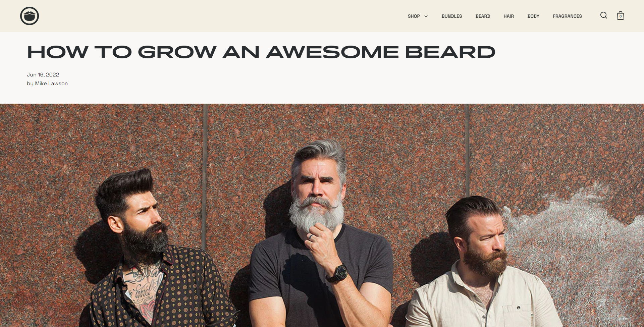Click the Jun 16, 2022 publish date

click(43, 75)
